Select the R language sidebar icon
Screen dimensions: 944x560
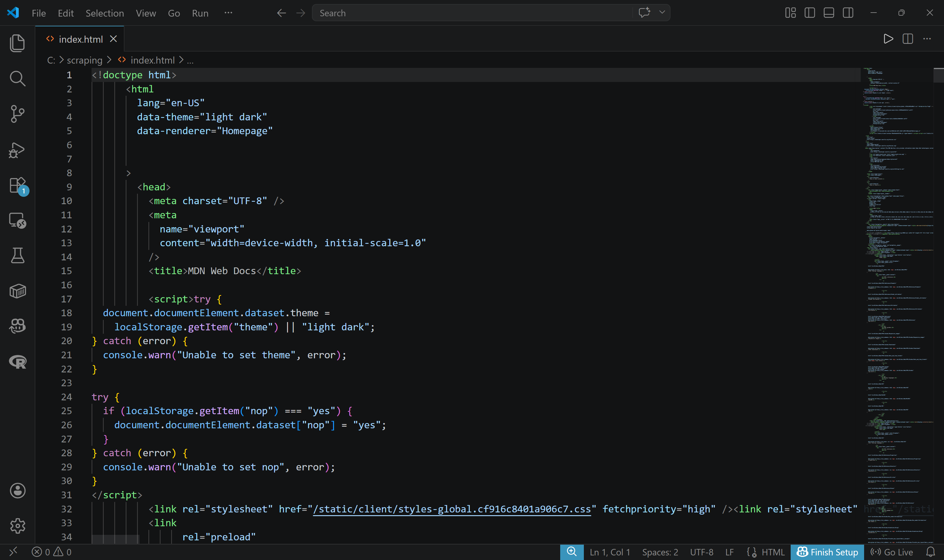click(18, 361)
